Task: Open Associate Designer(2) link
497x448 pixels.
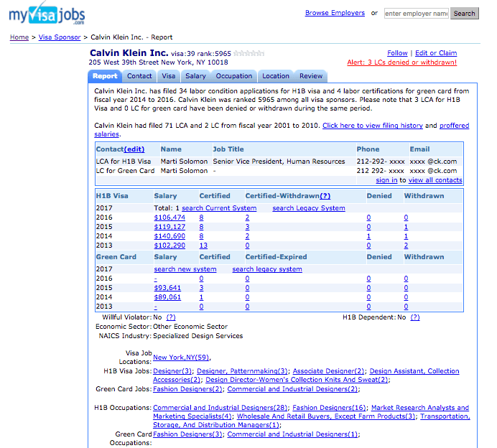Action: pos(328,371)
